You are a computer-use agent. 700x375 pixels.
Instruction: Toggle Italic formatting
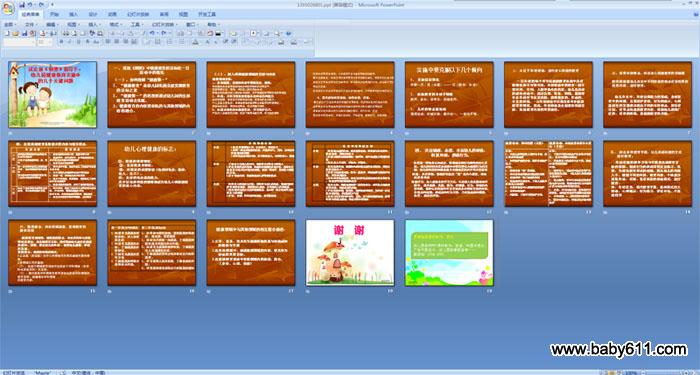[70, 42]
